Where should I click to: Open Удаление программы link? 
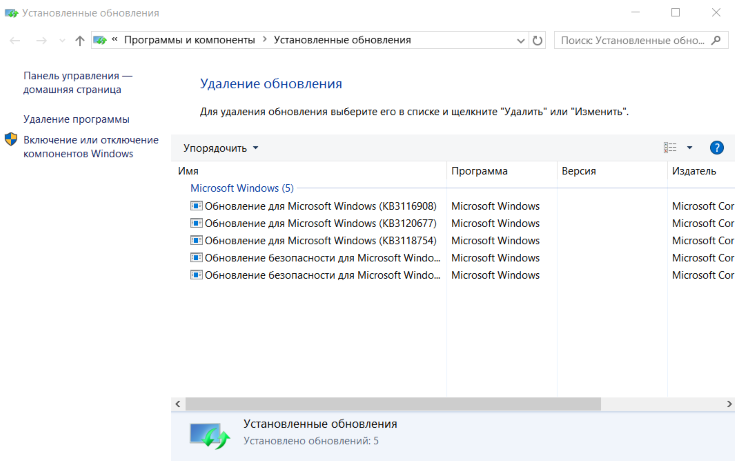[76, 119]
